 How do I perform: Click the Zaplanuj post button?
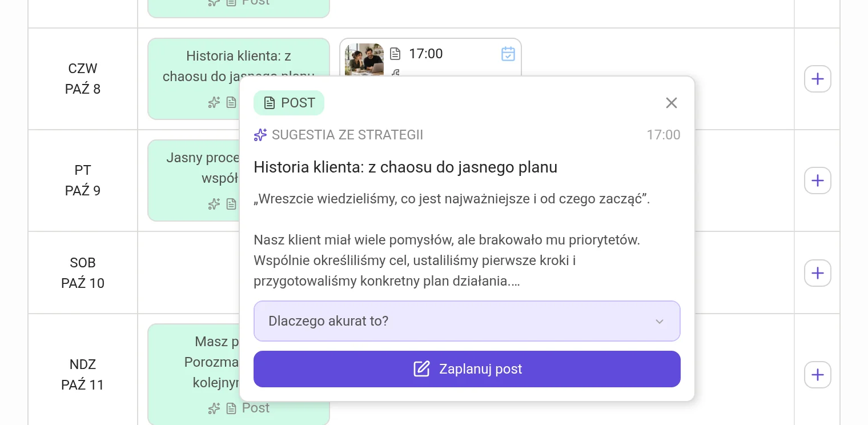467,369
